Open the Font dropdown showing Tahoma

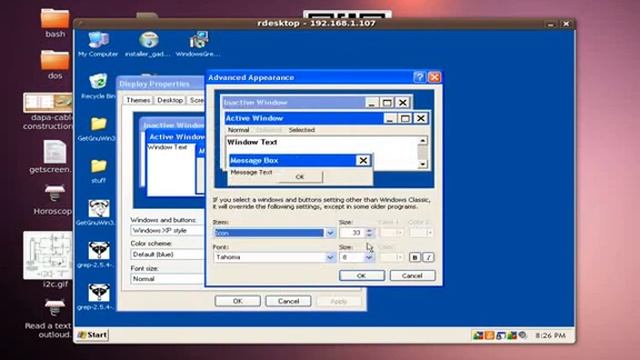coord(330,258)
